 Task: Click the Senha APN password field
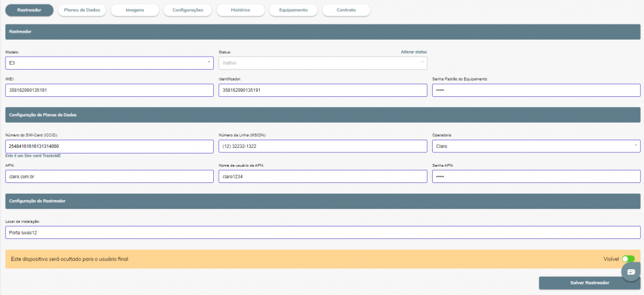coord(536,177)
